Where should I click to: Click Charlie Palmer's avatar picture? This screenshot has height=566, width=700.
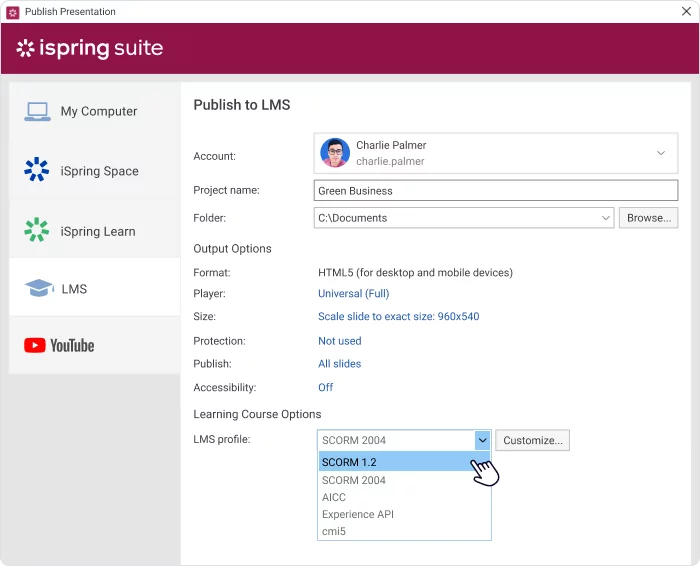[x=335, y=153]
